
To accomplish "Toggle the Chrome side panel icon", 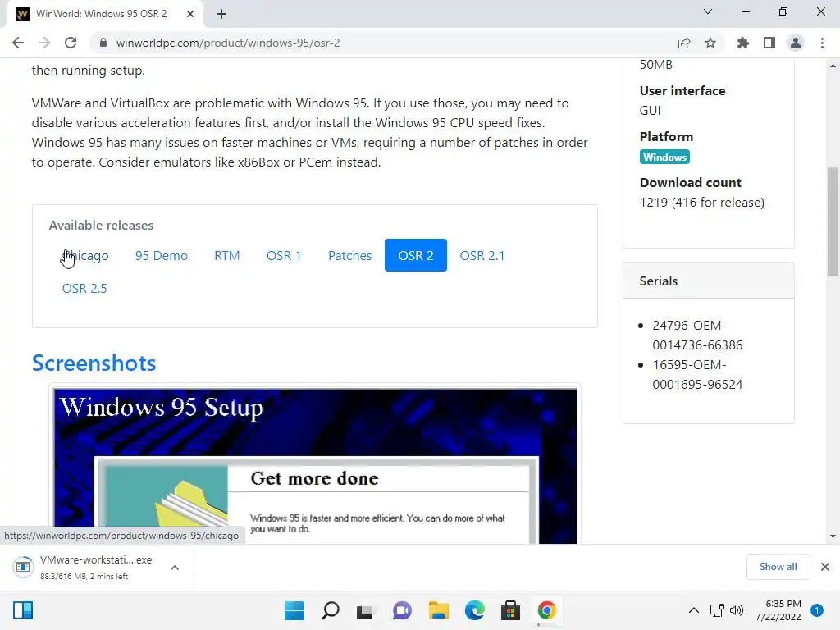I will pos(769,43).
